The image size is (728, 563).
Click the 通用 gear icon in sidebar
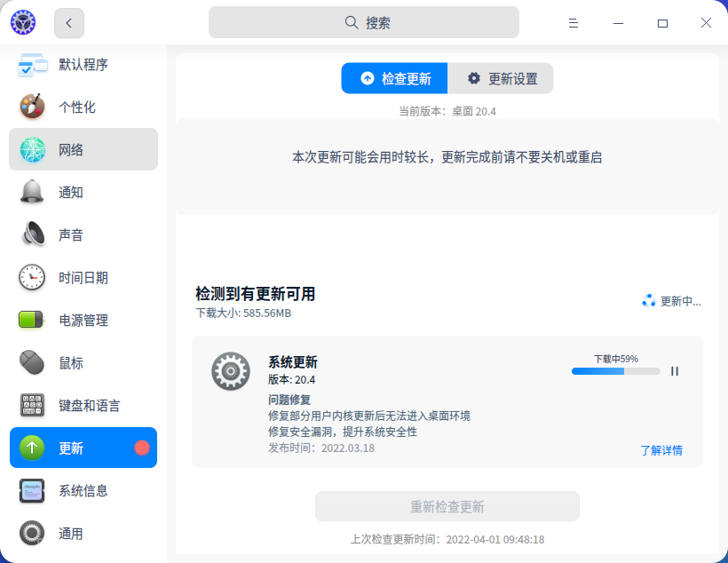tap(32, 533)
